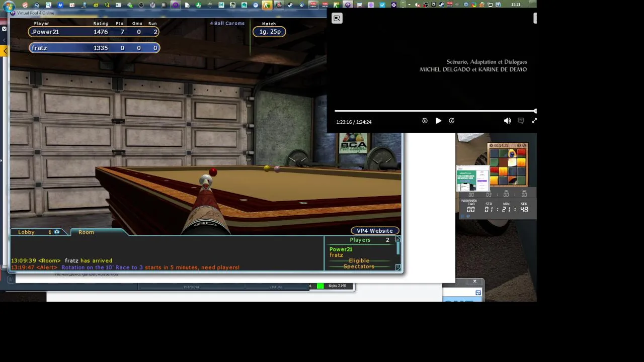Open video captions settings icon
The image size is (644, 362).
click(521, 121)
